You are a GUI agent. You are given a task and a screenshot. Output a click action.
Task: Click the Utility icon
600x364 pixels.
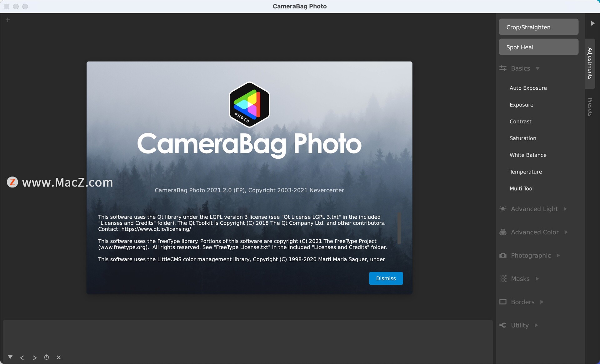pos(503,325)
